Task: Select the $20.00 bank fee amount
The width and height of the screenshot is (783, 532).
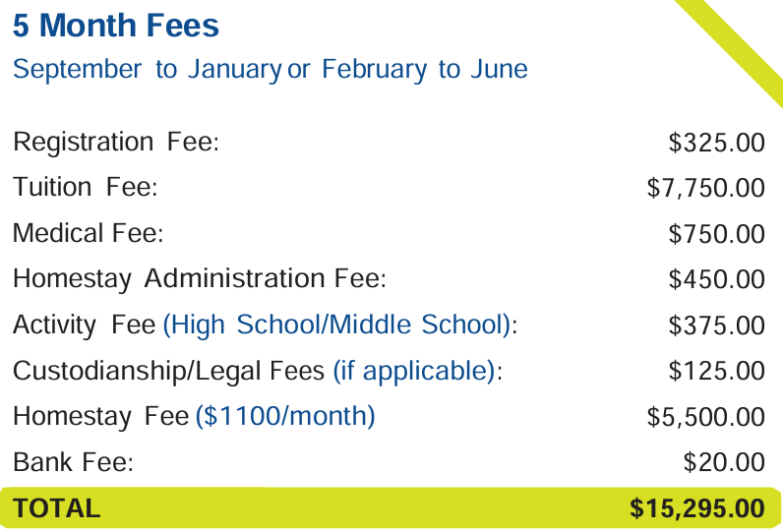Action: [x=724, y=462]
